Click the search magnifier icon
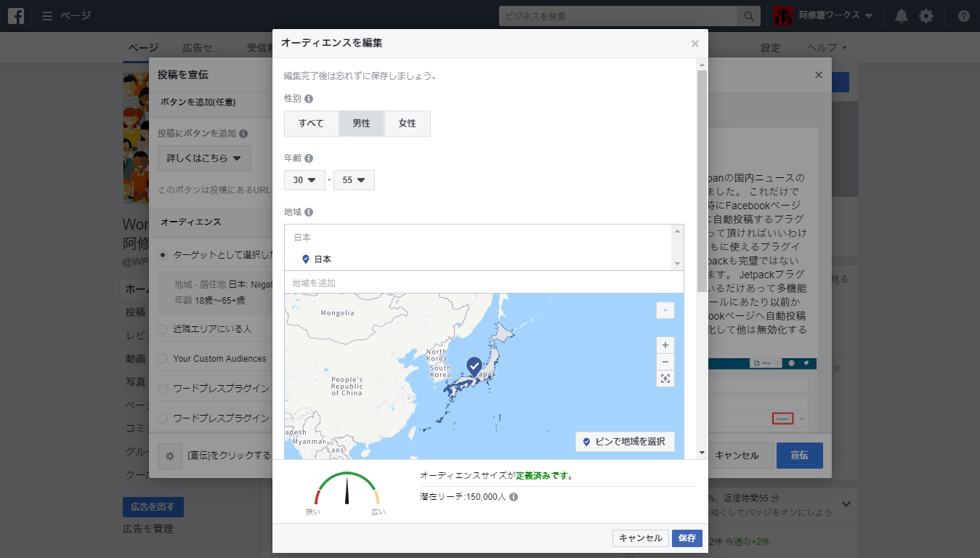 point(747,16)
